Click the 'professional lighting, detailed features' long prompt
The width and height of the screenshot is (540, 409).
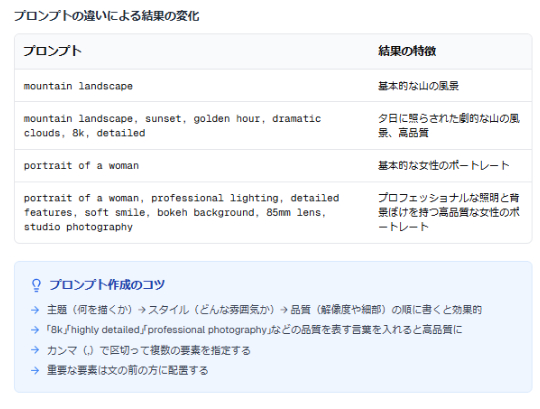tap(181, 212)
